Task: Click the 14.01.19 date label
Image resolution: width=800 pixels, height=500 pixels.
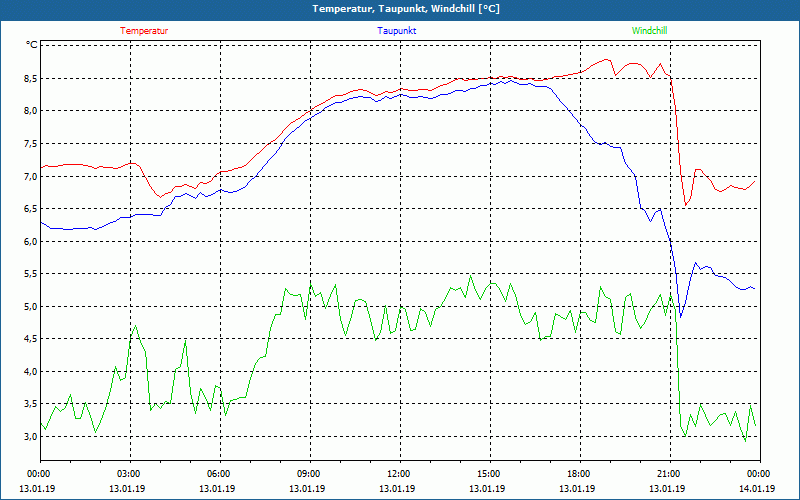Action: pos(757,488)
